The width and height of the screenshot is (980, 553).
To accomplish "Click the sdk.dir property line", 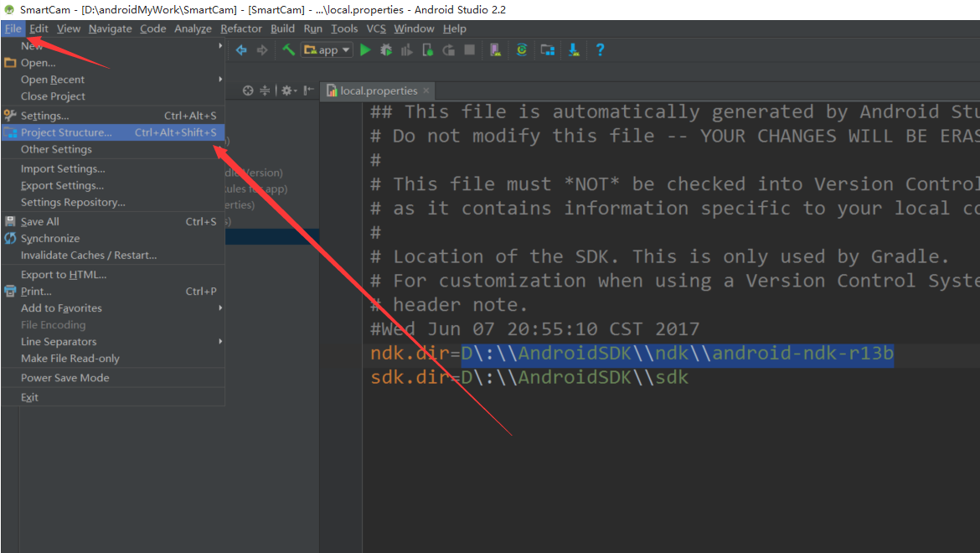I will [x=529, y=378].
